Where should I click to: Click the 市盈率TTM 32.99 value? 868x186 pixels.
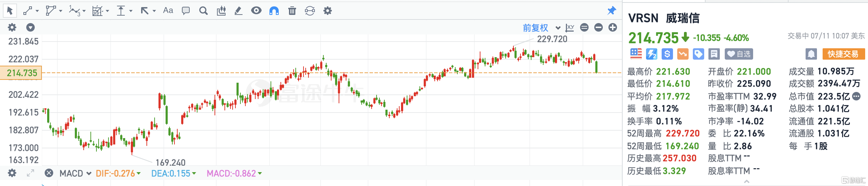[x=765, y=96]
